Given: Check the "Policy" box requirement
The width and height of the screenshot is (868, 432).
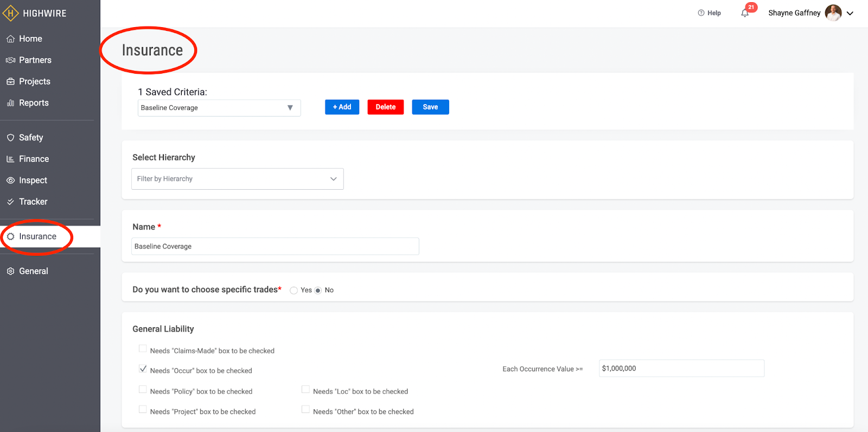Looking at the screenshot, I should [143, 390].
